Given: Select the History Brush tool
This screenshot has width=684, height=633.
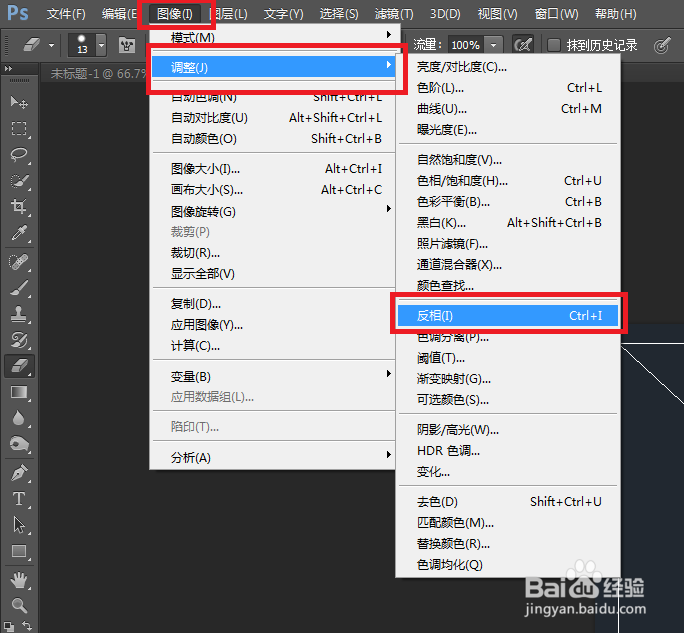Looking at the screenshot, I should coord(19,340).
